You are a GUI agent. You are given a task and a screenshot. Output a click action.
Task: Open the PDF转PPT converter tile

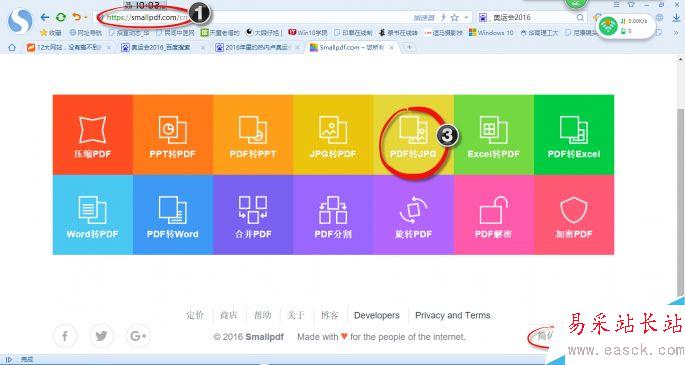point(253,135)
